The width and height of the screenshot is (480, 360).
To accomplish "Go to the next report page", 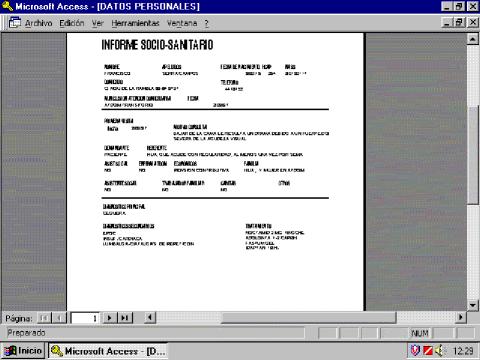I will pyautogui.click(x=110, y=318).
